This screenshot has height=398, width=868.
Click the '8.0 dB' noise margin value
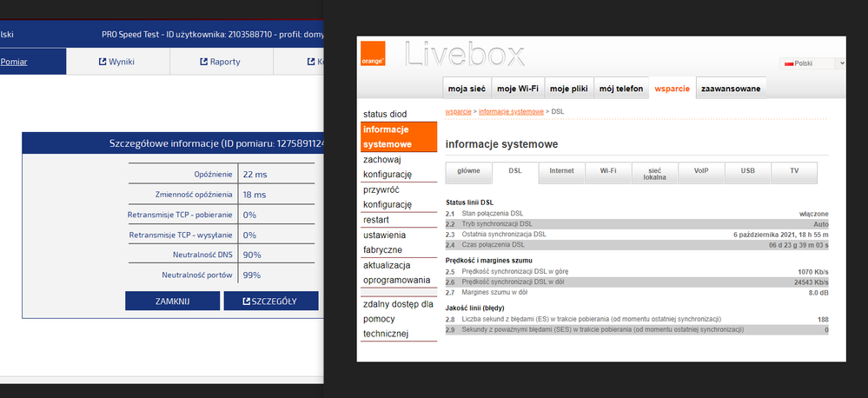[818, 293]
